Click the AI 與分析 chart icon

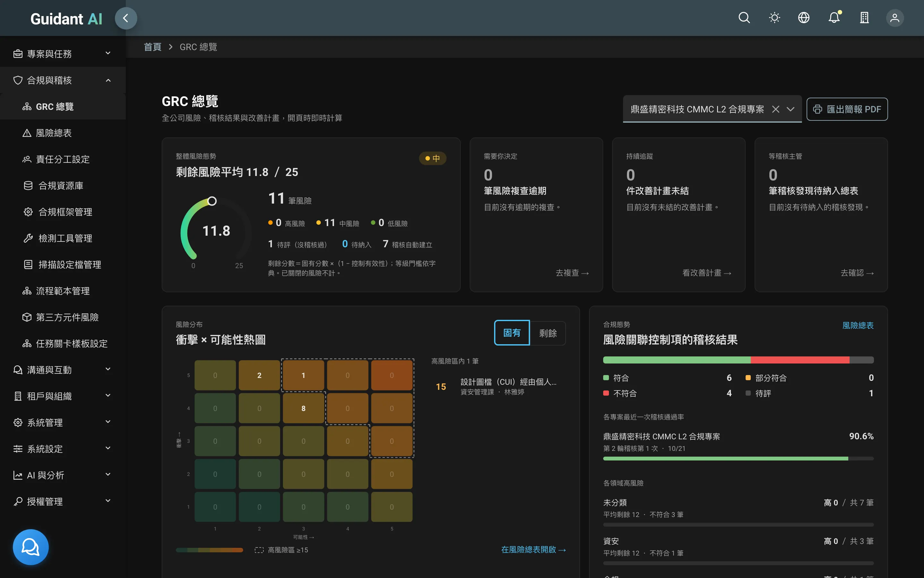(18, 475)
